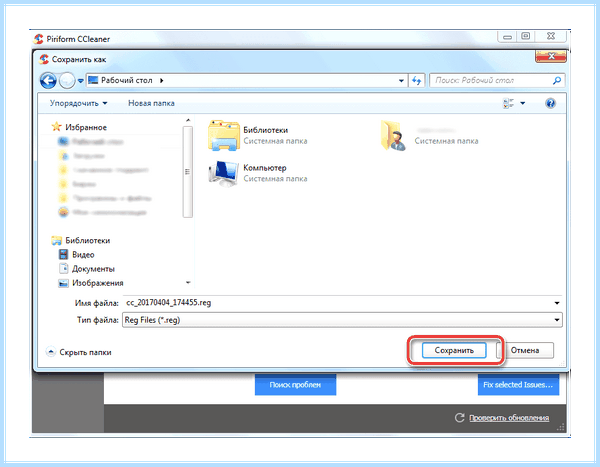Click the Документы library icon

tap(63, 268)
